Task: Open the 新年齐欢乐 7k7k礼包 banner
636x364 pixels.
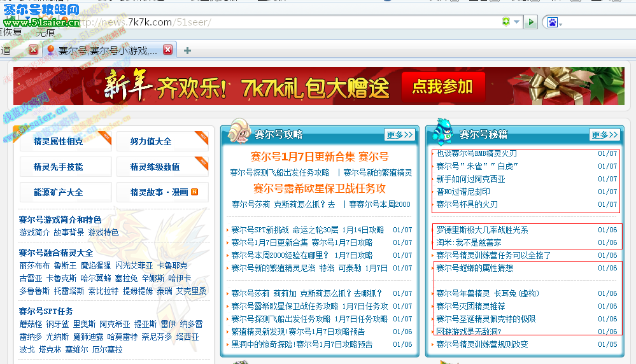Action: [x=319, y=86]
